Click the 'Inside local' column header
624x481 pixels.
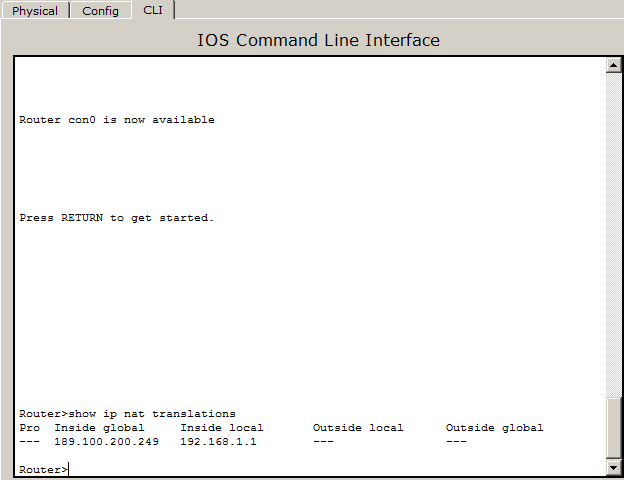(222, 428)
